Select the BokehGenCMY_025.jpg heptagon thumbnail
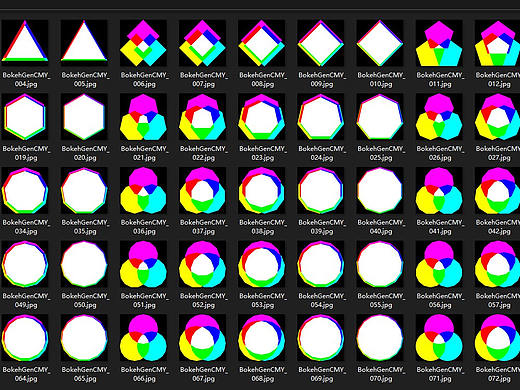 380,117
